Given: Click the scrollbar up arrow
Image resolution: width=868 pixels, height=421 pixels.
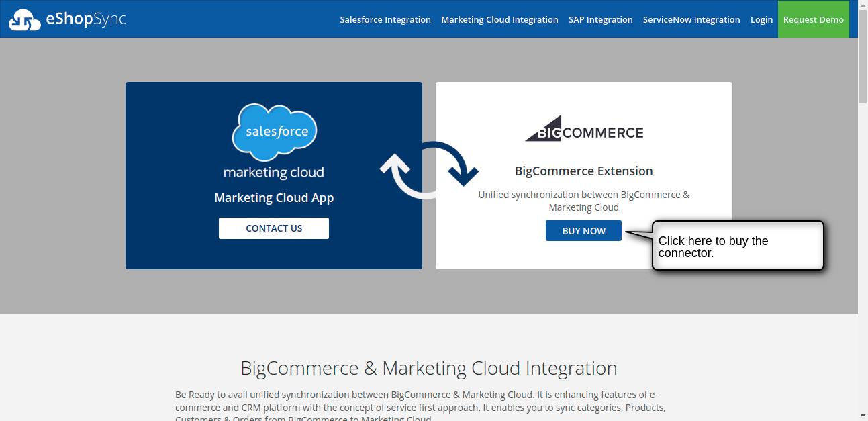Looking at the screenshot, I should (863, 6).
